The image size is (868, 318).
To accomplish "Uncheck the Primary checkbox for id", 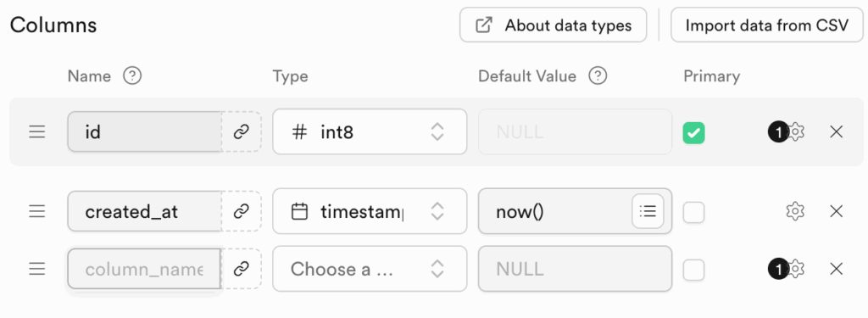I will pos(693,133).
